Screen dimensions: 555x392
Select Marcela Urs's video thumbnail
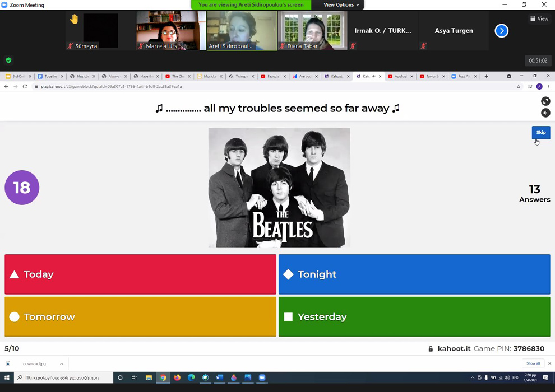171,31
